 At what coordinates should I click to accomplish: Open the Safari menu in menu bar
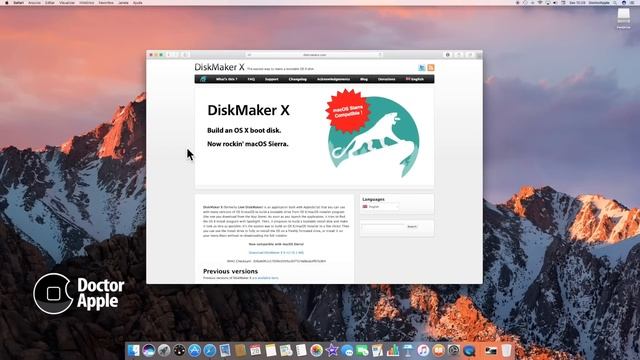(x=19, y=2)
